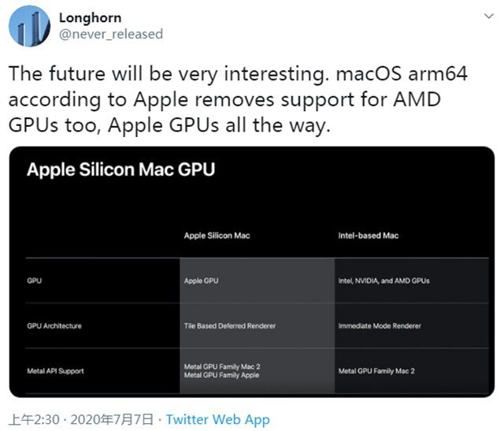Click the "GPU" row label
Image resolution: width=504 pixels, height=431 pixels.
click(35, 281)
